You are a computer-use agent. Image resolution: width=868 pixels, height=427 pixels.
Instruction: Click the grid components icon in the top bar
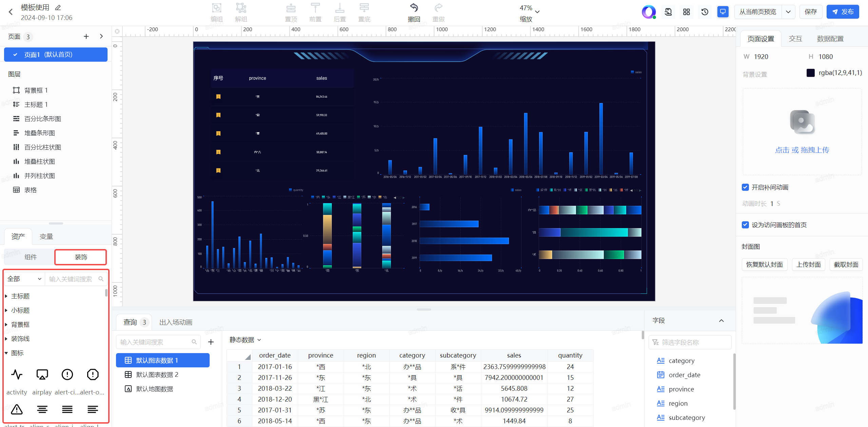click(687, 12)
